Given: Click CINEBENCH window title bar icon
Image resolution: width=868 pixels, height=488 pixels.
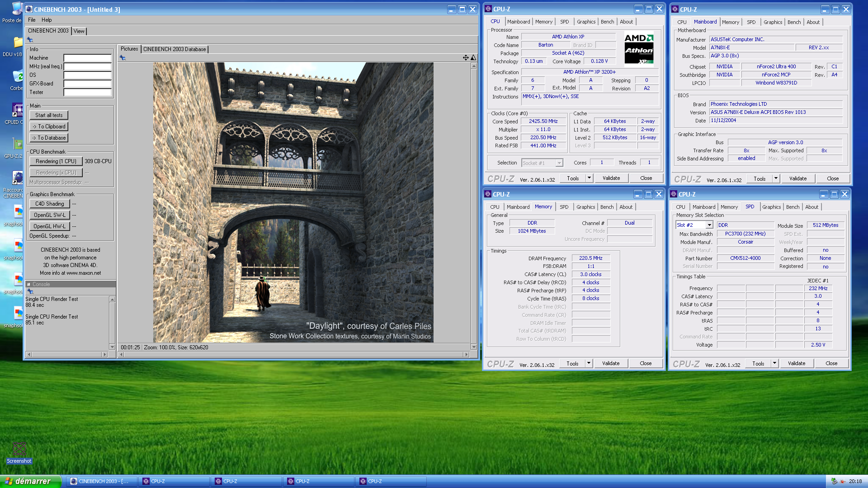Looking at the screenshot, I should (29, 9).
